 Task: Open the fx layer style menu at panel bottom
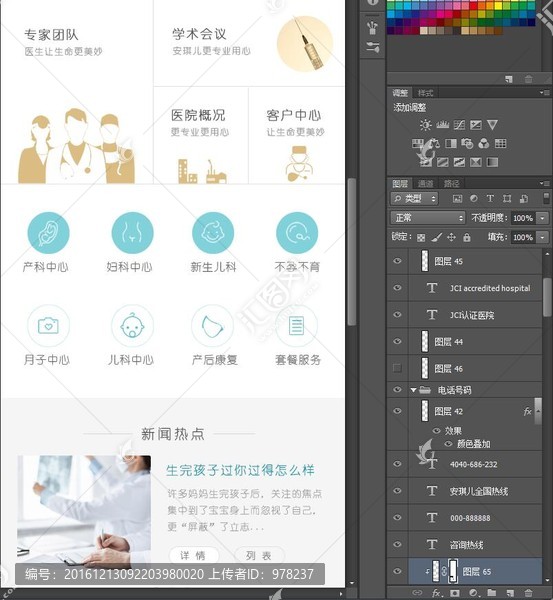(436, 593)
